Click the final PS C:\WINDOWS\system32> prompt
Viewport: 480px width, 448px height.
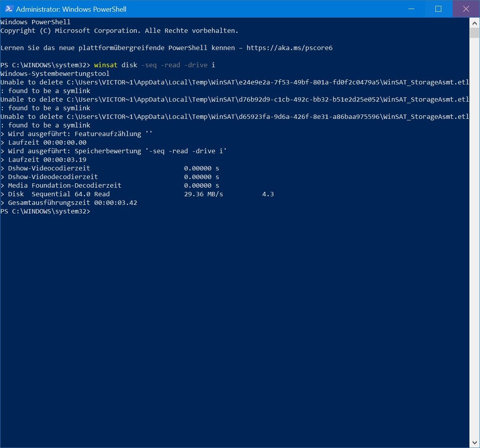45,211
